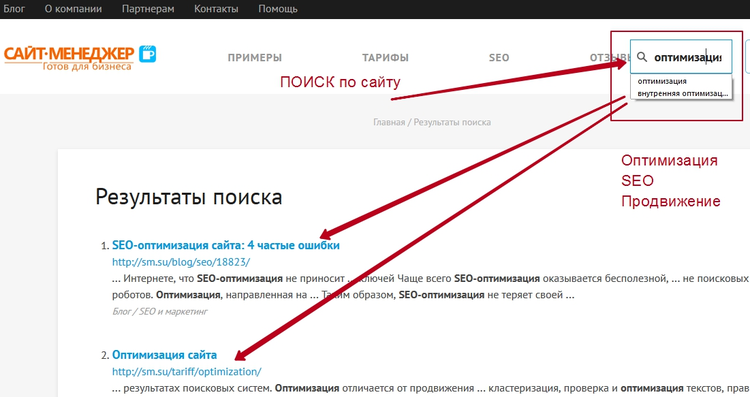Click the 'Готов для бизнеса' tagline
The image size is (750, 397).
pos(87,66)
